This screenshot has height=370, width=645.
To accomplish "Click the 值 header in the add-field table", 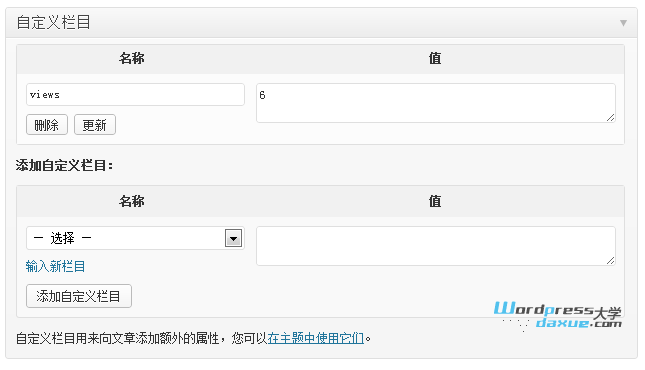I will tap(435, 201).
